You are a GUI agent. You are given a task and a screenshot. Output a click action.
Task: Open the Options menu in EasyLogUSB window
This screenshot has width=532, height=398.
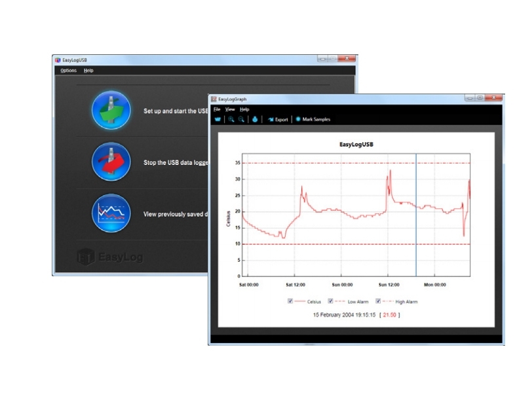pos(69,71)
